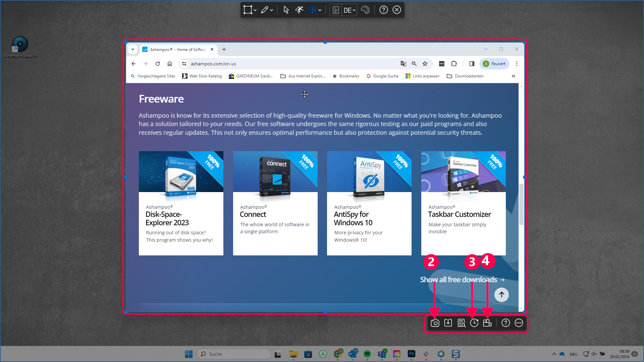Open Vorgeschlagene Sites bookmark
644x362 pixels.
click(153, 76)
